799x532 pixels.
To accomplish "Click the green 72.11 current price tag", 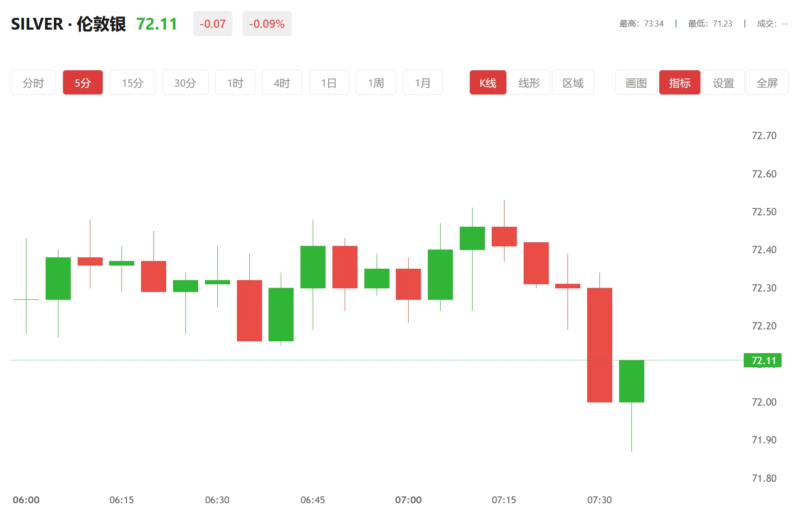I will (762, 360).
